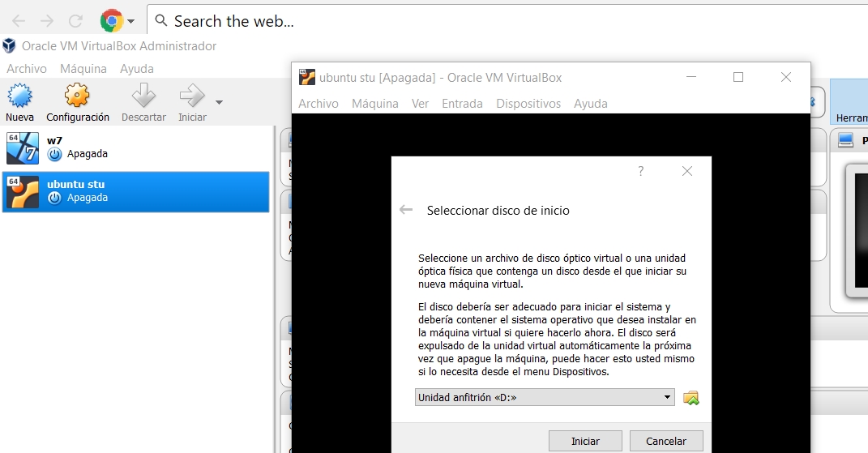Open Configuración gear icon
Viewport: 868px width, 453px height.
click(77, 97)
